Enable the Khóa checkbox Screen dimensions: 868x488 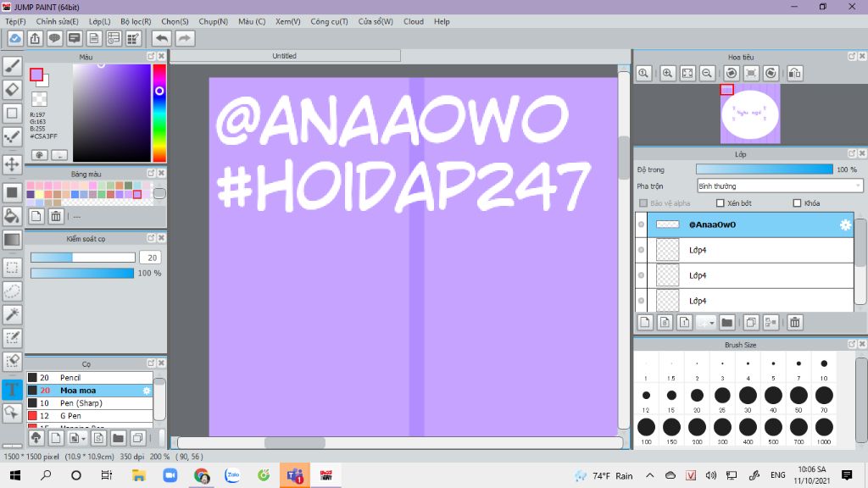point(797,203)
